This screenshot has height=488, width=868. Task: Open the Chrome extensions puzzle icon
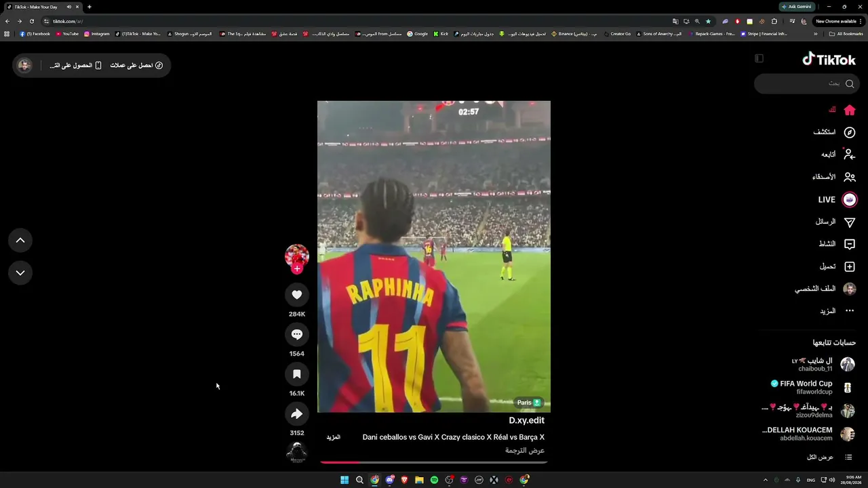(774, 21)
